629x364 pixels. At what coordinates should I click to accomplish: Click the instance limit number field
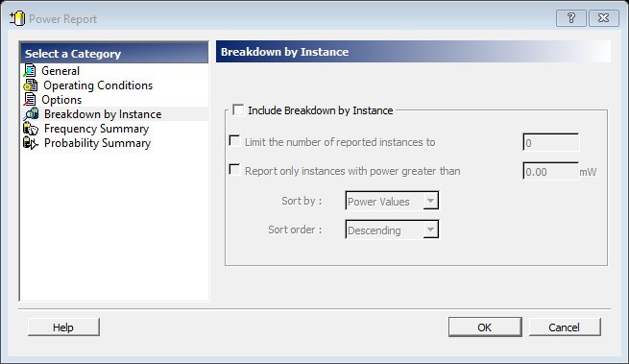(x=551, y=142)
